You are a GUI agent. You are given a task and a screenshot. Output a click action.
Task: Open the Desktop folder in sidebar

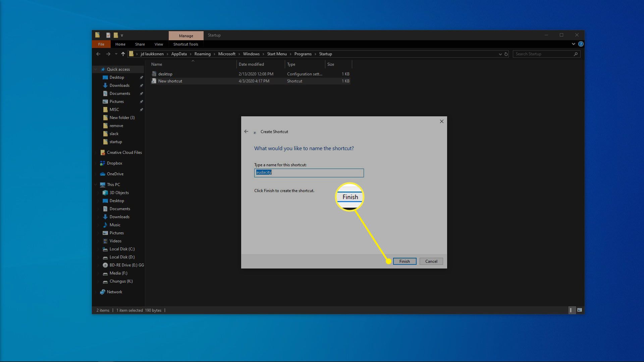[x=117, y=77]
